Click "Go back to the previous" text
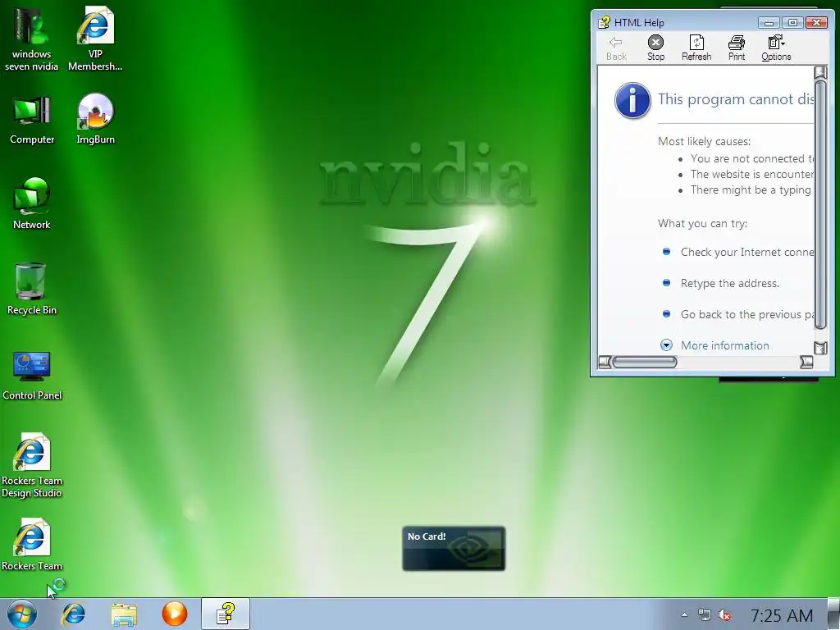The height and width of the screenshot is (630, 840). 746,314
